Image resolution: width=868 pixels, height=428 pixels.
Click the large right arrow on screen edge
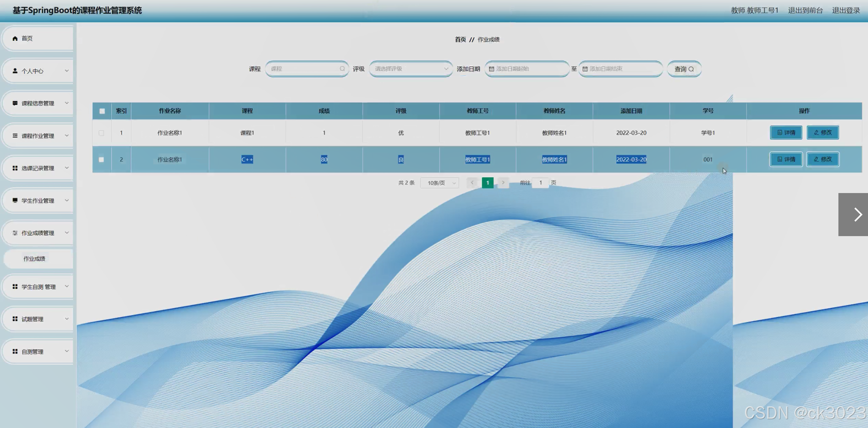(x=857, y=215)
